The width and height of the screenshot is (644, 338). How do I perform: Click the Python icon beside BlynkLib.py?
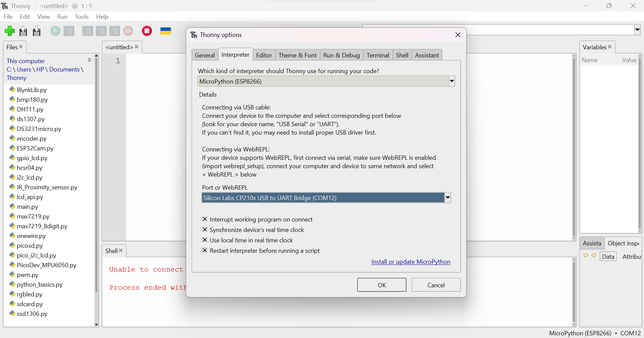[12, 90]
